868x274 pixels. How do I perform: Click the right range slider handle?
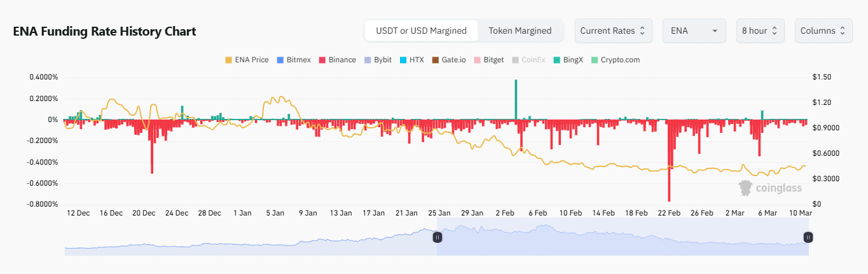point(808,237)
